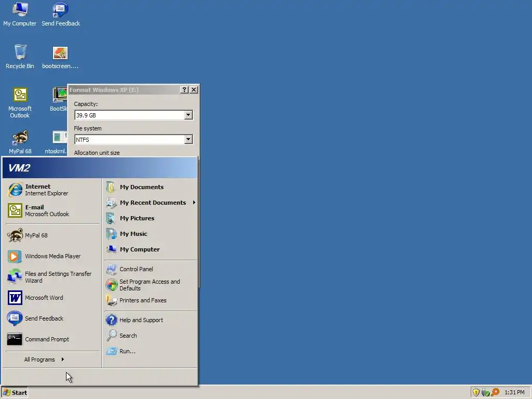Open Send Feedback in the Start menu

52,318
